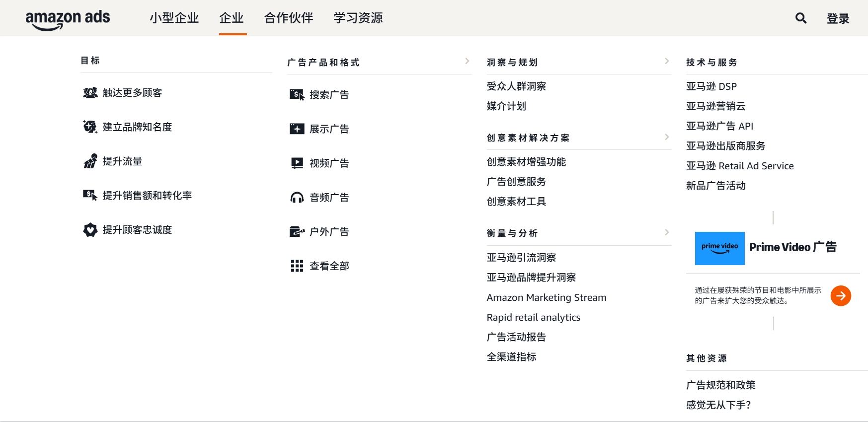Click the 查看全部 grid icon
This screenshot has width=868, height=422.
point(297,266)
